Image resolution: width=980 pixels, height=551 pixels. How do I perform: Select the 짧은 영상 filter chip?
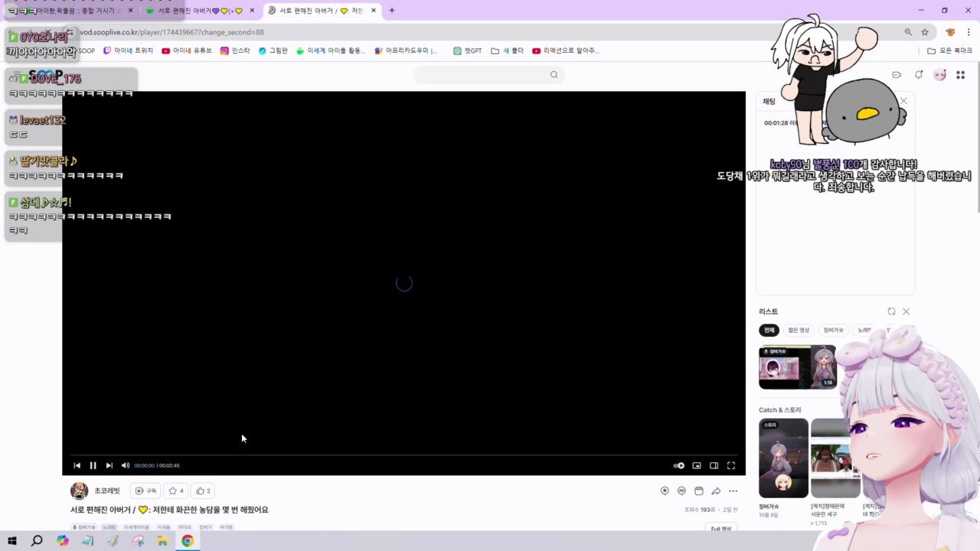[799, 330]
